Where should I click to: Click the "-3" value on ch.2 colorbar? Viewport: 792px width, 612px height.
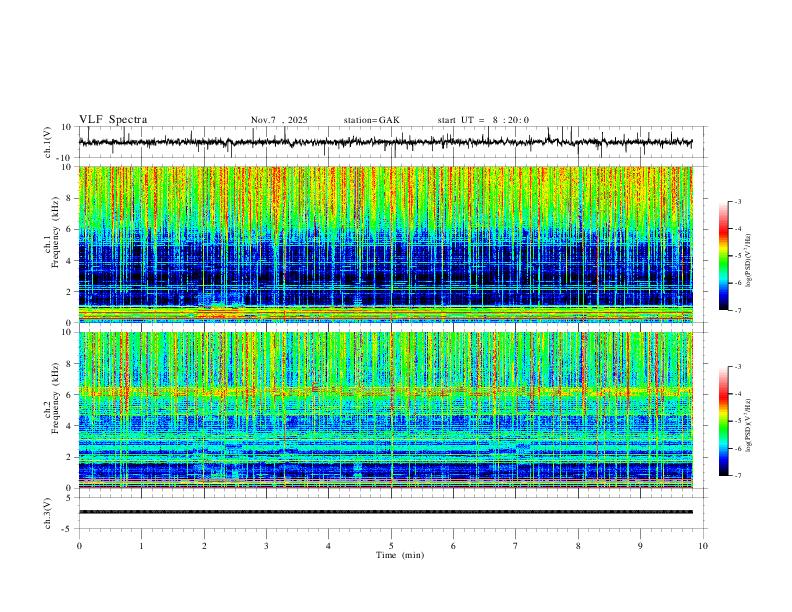738,367
